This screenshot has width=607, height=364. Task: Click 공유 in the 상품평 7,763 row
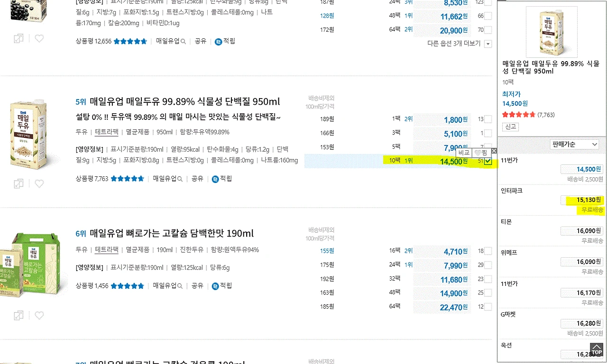[x=197, y=179]
